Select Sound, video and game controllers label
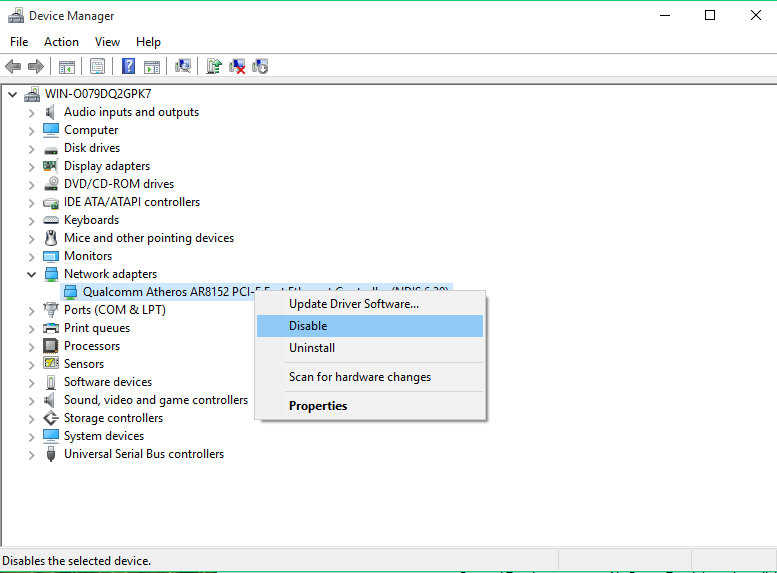Screen dimensions: 777x573 [x=156, y=400]
